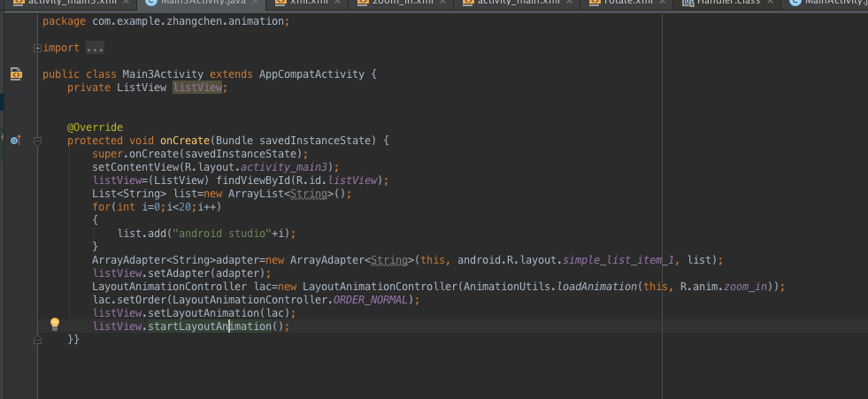Click the zoom_in.xml tab file icon
The image size is (868, 399).
click(362, 3)
